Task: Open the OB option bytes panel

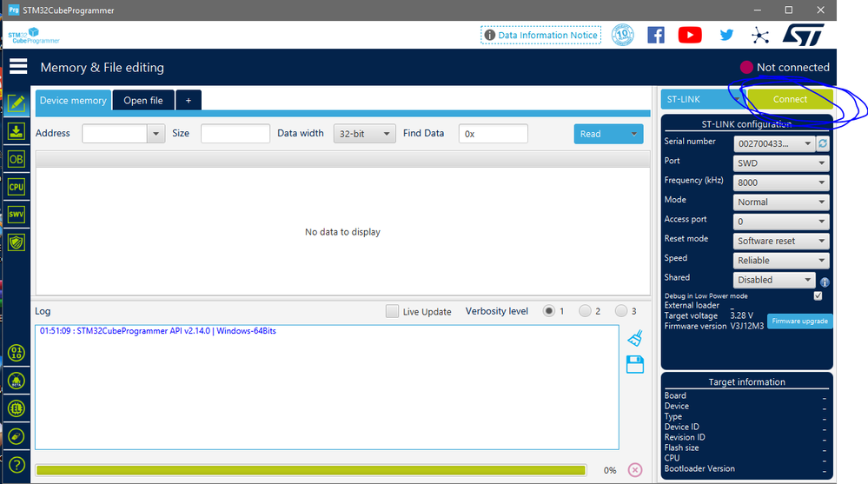Action: pyautogui.click(x=16, y=160)
